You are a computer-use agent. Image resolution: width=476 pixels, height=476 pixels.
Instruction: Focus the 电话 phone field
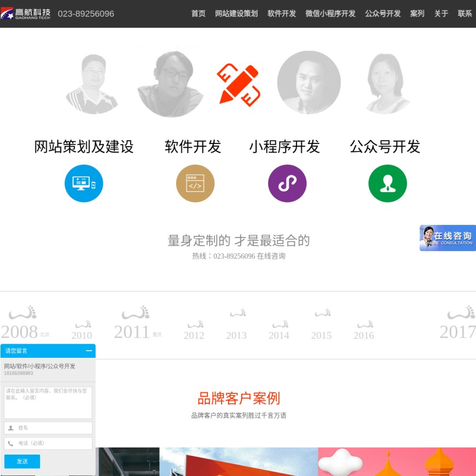point(48,443)
